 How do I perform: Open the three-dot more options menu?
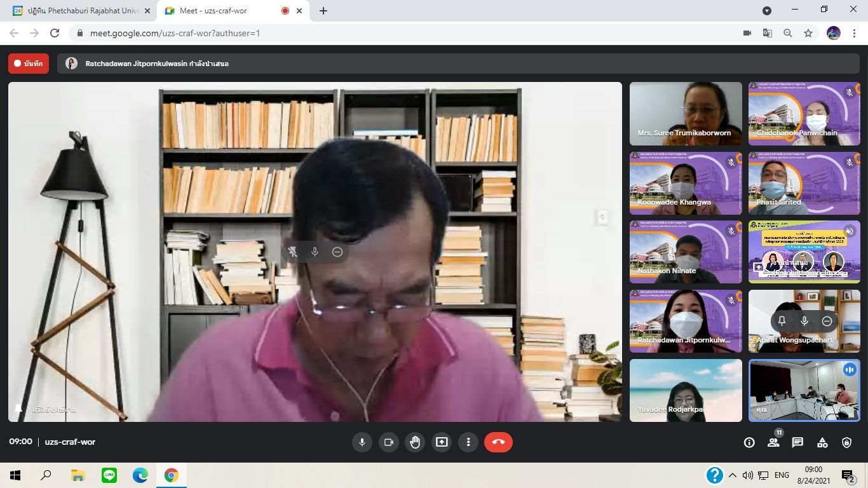(x=468, y=442)
